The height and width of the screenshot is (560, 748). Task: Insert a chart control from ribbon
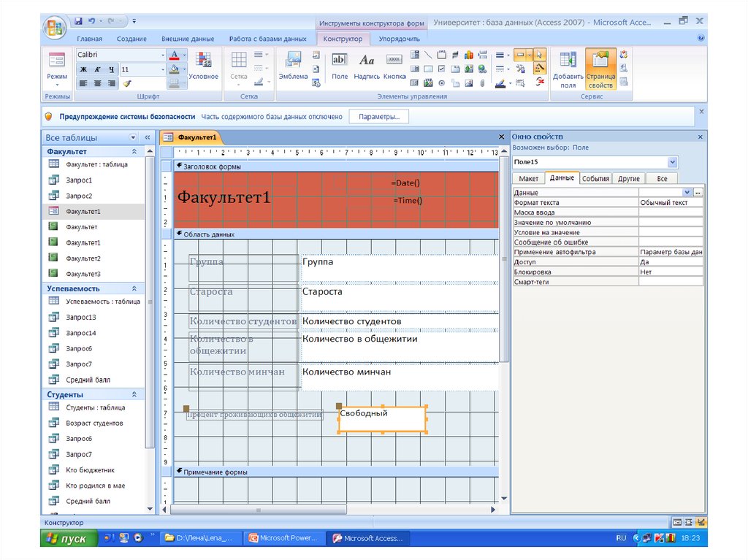click(467, 55)
